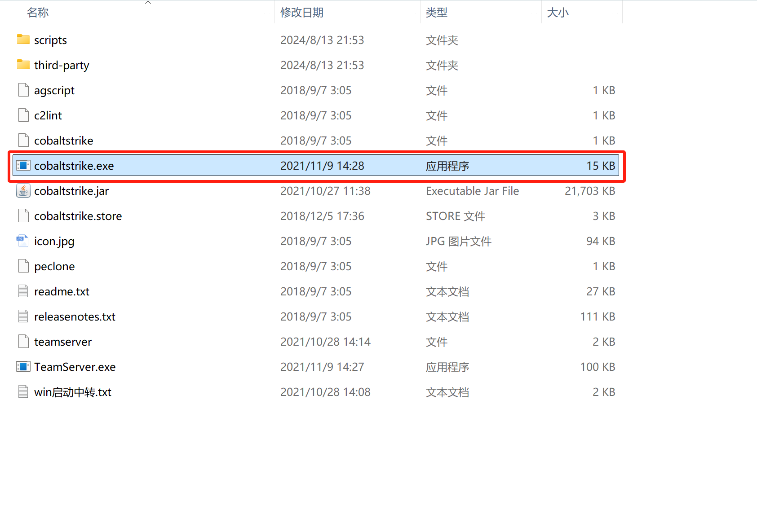The height and width of the screenshot is (532, 757).
Task: Select the icon.jpg file name
Action: click(54, 242)
